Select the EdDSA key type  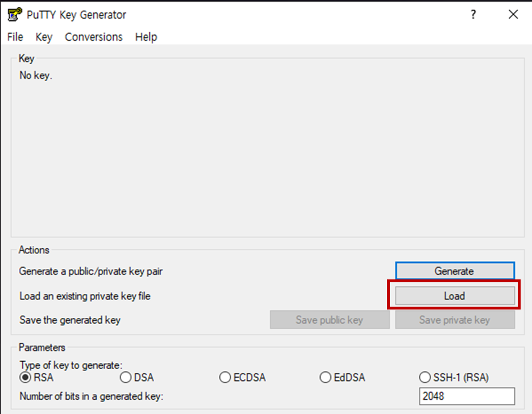342,378
